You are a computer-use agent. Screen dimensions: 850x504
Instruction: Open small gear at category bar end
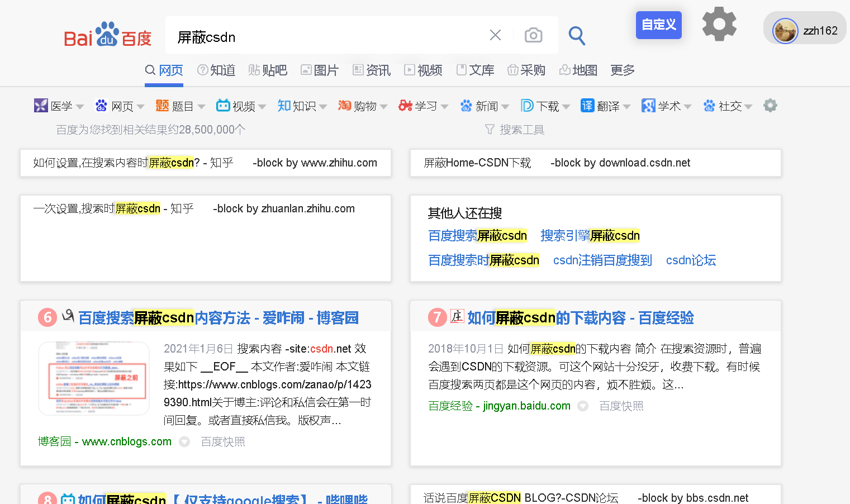point(770,106)
